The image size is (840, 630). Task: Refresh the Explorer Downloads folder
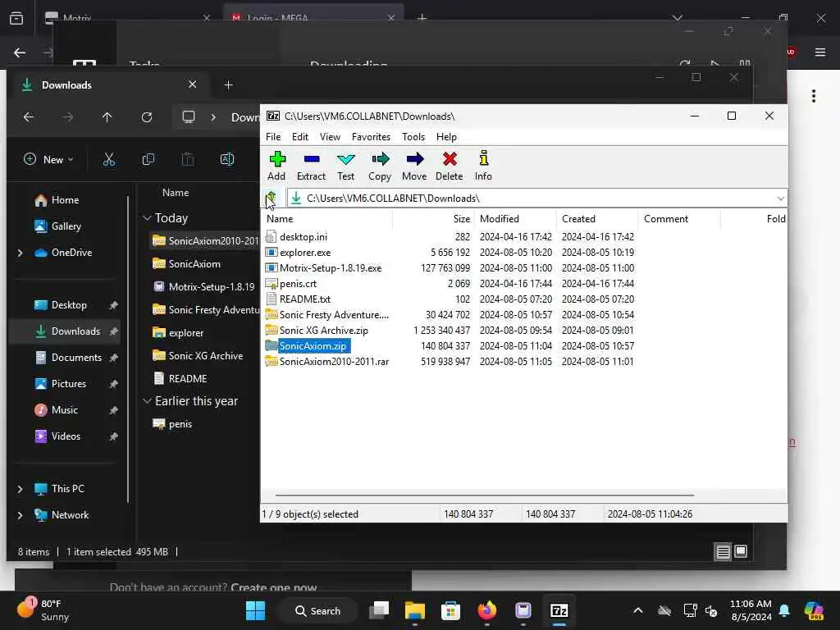(147, 117)
